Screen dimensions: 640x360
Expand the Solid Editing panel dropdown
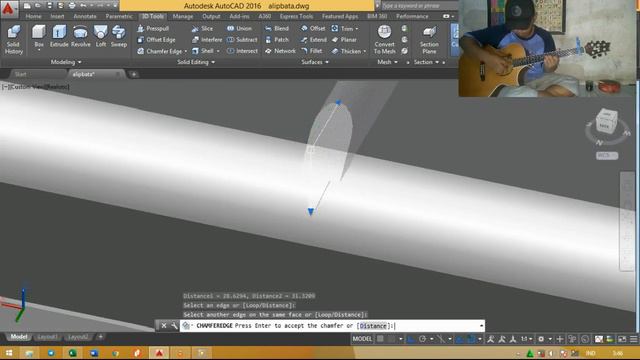[196, 62]
